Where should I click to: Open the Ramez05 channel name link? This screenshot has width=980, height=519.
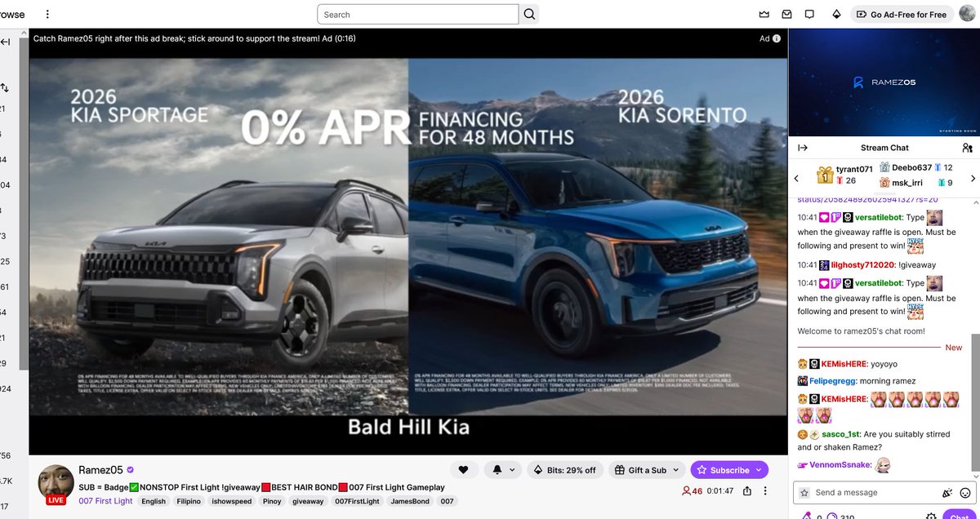coord(100,470)
